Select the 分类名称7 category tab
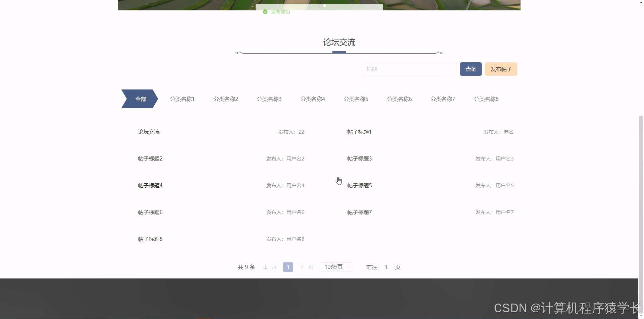644x319 pixels. tap(443, 99)
